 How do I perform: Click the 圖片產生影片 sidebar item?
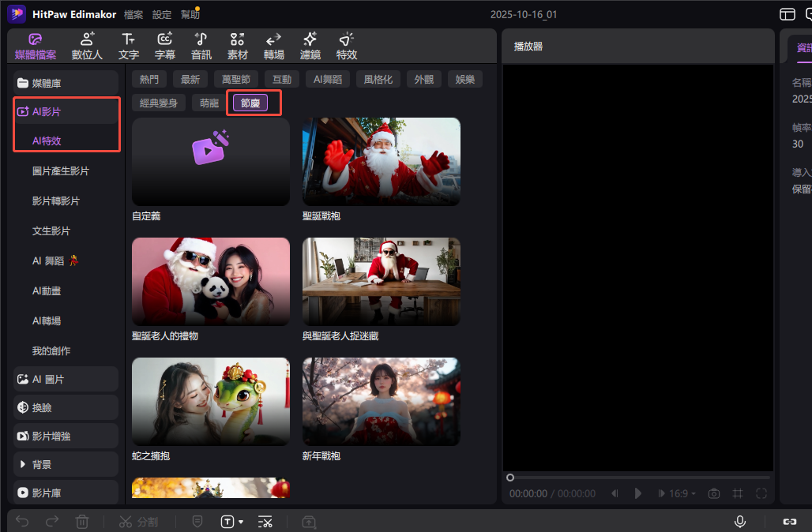(x=61, y=171)
